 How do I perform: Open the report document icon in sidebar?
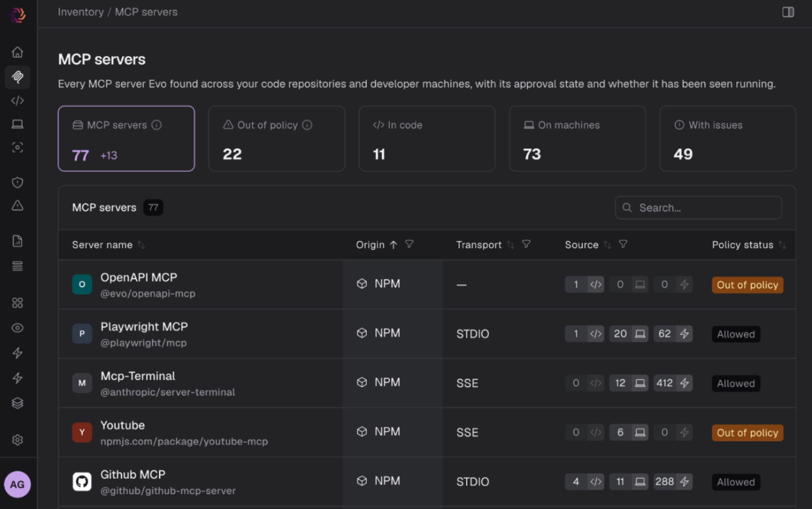[x=17, y=241]
